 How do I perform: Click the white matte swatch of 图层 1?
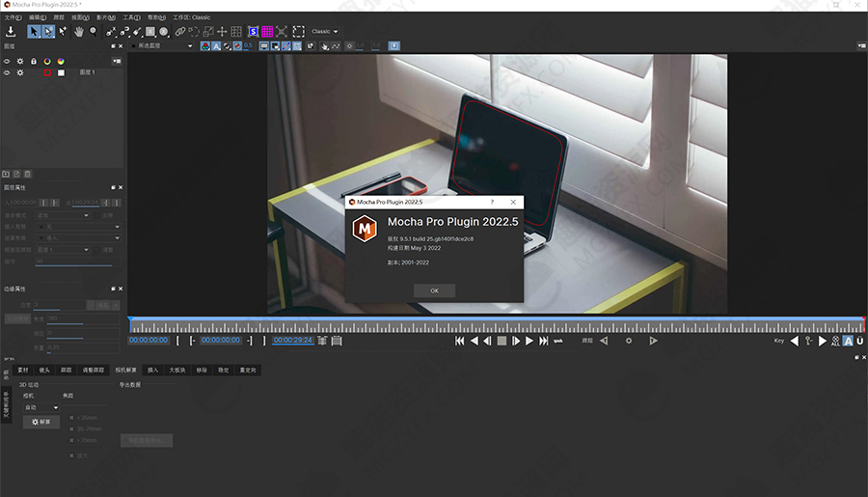(61, 72)
